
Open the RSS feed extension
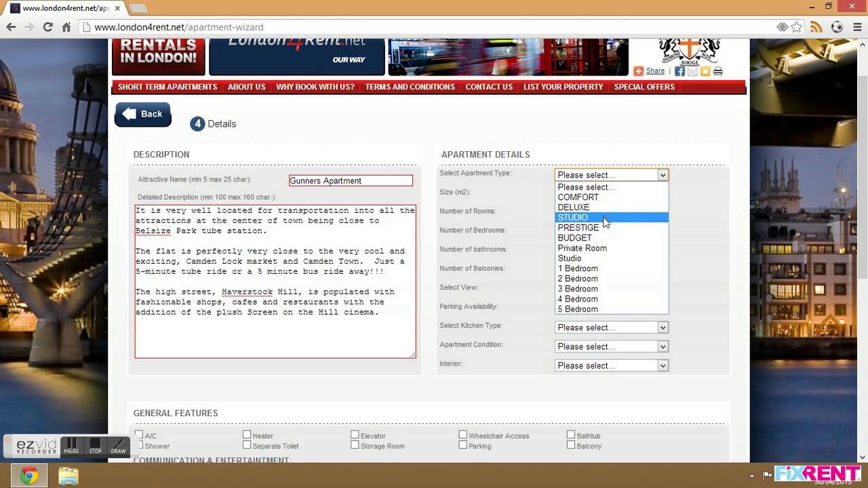(816, 27)
